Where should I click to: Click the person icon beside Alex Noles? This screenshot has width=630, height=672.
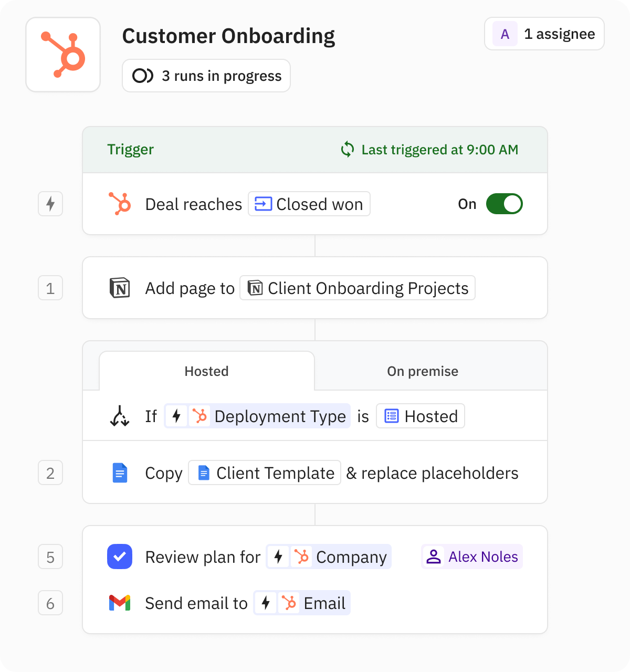click(x=434, y=556)
